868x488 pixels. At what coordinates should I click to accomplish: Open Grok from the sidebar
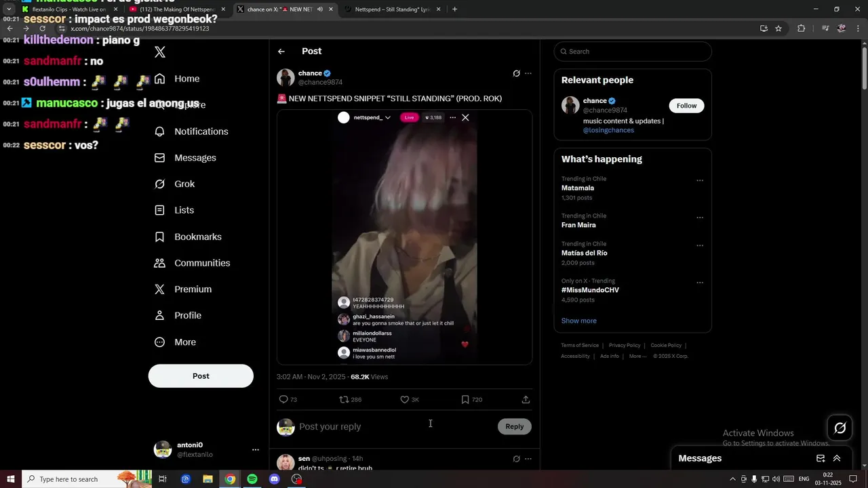click(174, 184)
